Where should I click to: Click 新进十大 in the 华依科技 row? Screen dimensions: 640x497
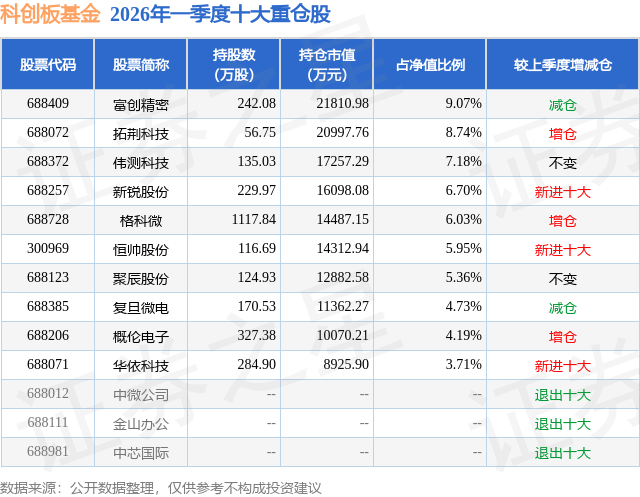point(563,366)
